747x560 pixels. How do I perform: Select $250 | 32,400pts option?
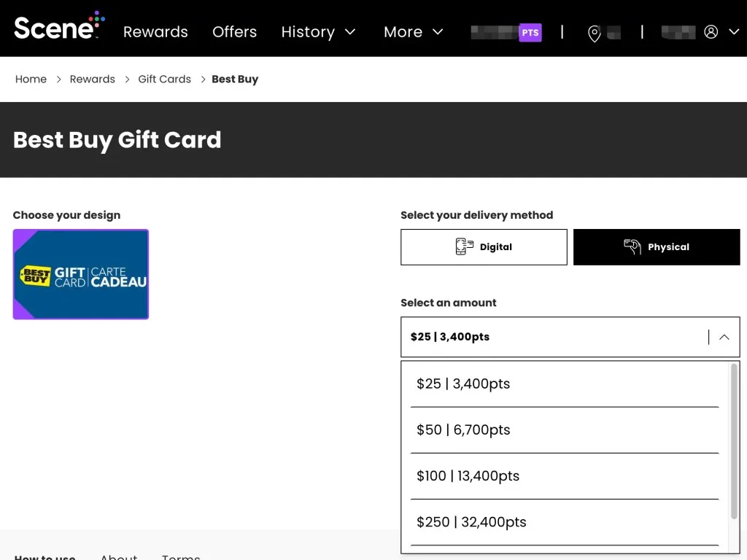click(x=565, y=522)
